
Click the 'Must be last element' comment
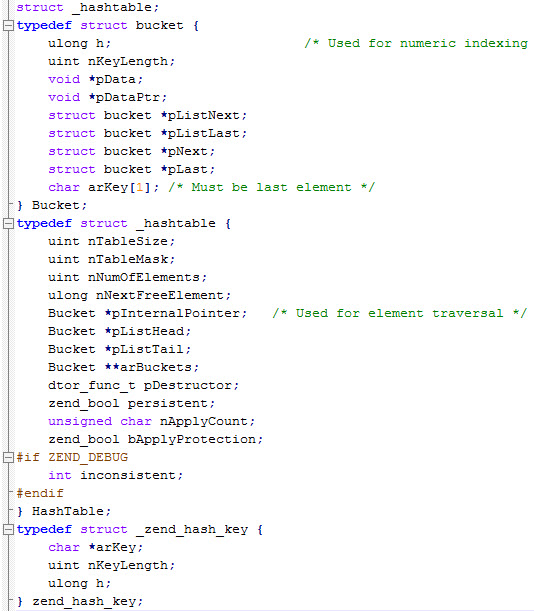click(x=271, y=187)
